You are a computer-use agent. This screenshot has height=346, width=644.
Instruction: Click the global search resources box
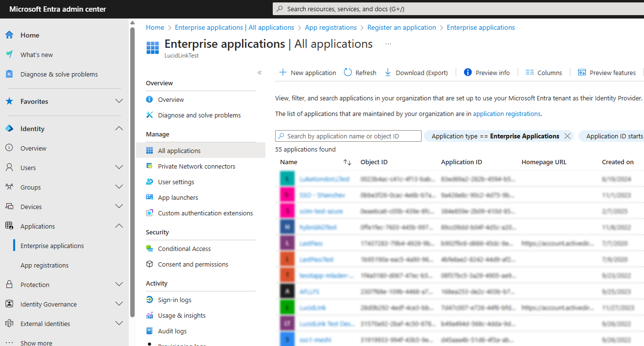[458, 9]
